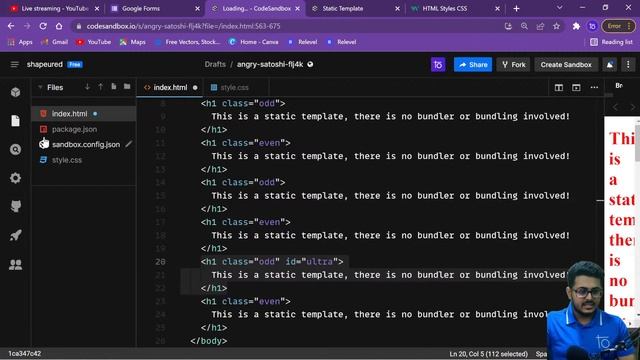
Task: Open the YouTube bookmark
Action: click(x=94, y=42)
